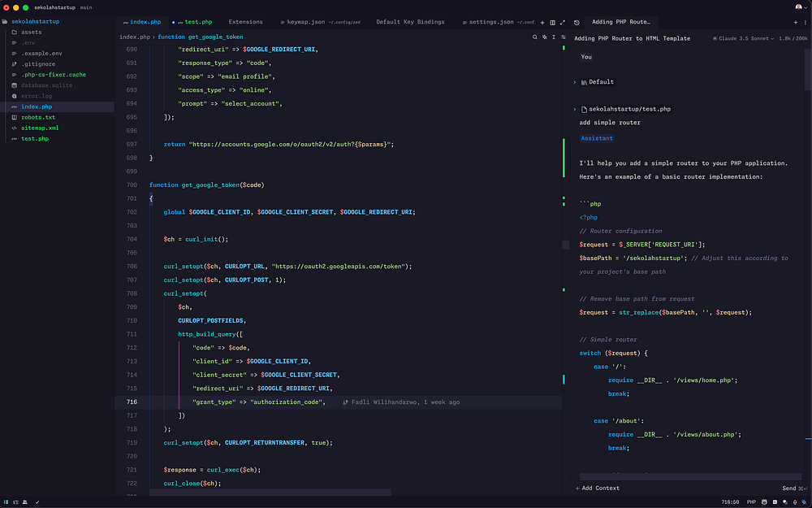Click the git blame icon on line 716
The image size is (812, 508).
[x=345, y=402]
